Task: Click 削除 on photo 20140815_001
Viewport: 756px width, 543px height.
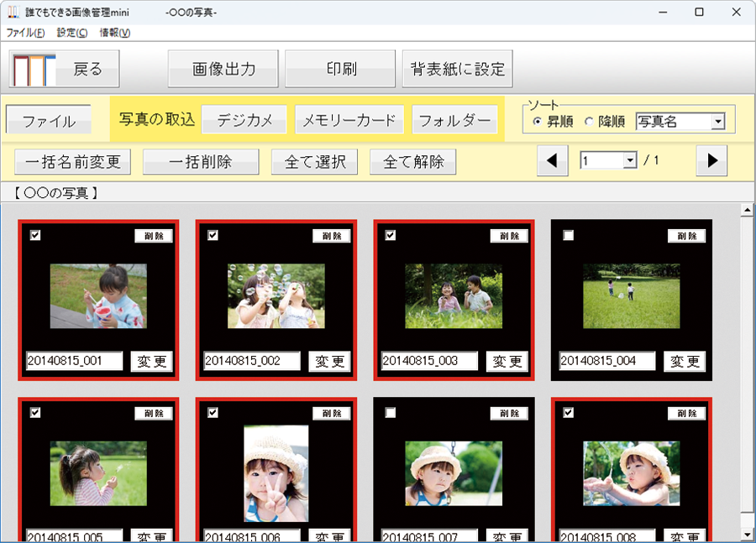Action: click(154, 236)
